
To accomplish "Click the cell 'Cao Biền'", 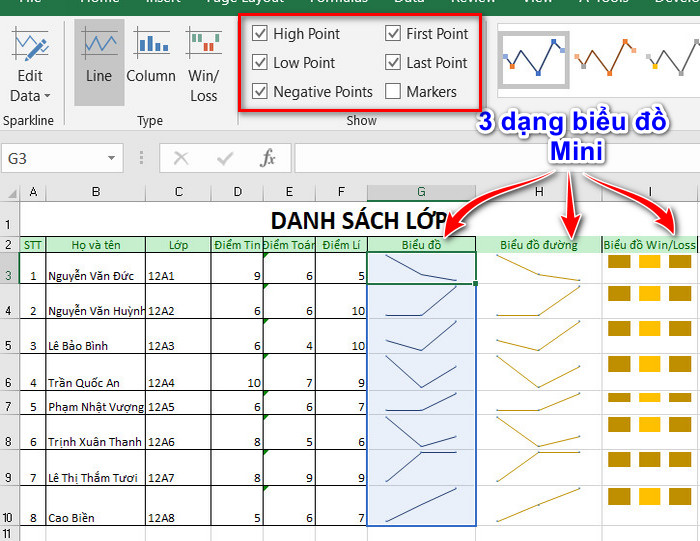I will pyautogui.click(x=96, y=506).
